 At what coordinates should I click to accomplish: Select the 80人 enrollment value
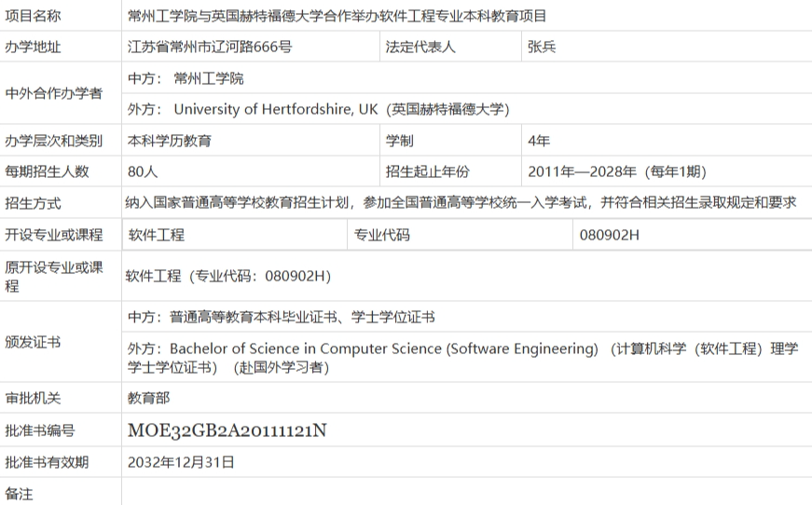point(143,171)
